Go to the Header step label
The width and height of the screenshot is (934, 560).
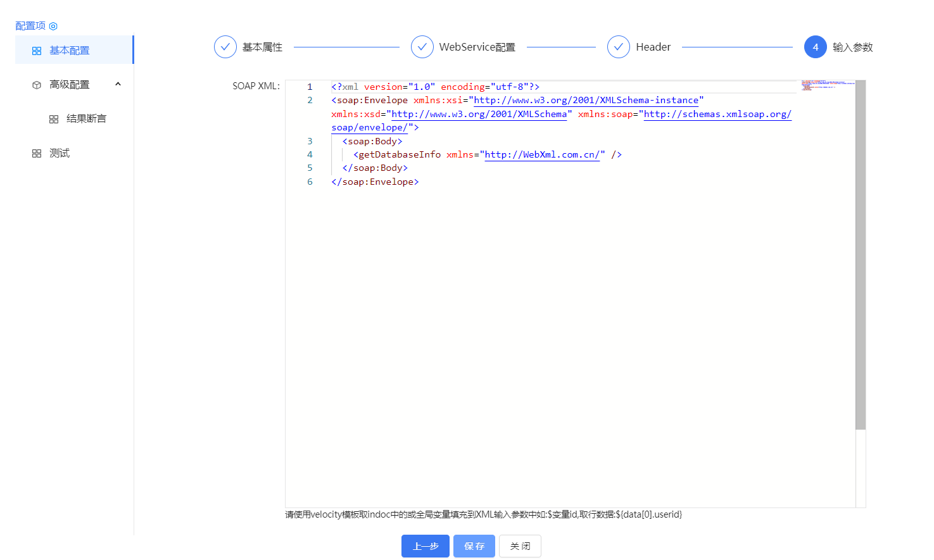coord(653,47)
